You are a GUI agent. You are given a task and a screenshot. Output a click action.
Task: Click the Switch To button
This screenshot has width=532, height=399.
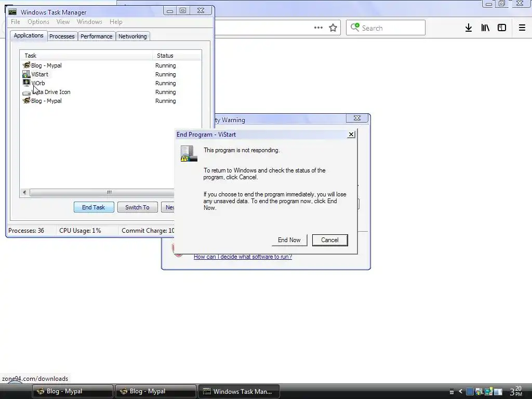click(x=137, y=207)
